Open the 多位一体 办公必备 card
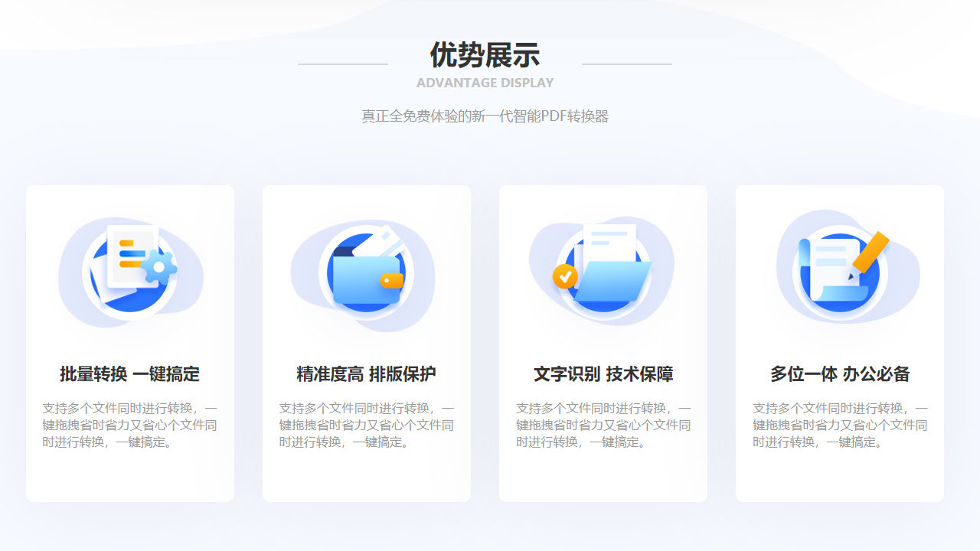This screenshot has width=980, height=551. coord(839,343)
